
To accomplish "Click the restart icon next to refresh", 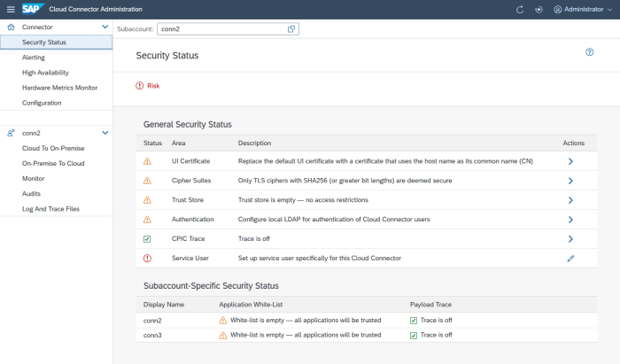I will (x=539, y=10).
